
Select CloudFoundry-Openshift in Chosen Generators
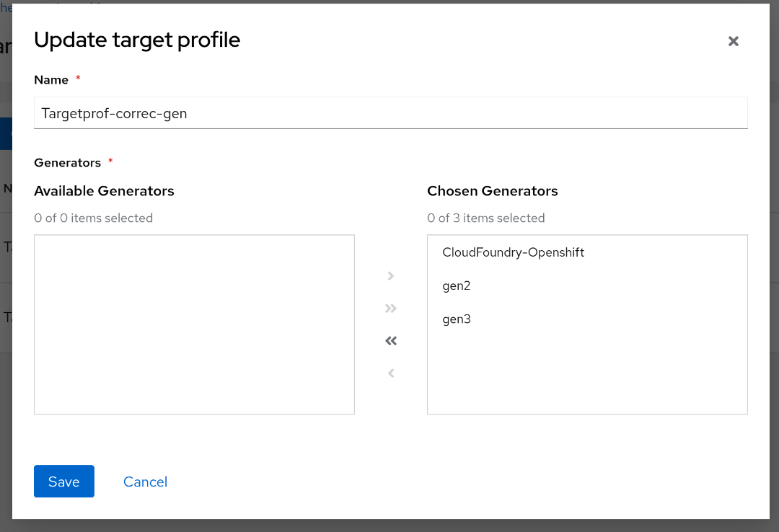click(x=513, y=252)
